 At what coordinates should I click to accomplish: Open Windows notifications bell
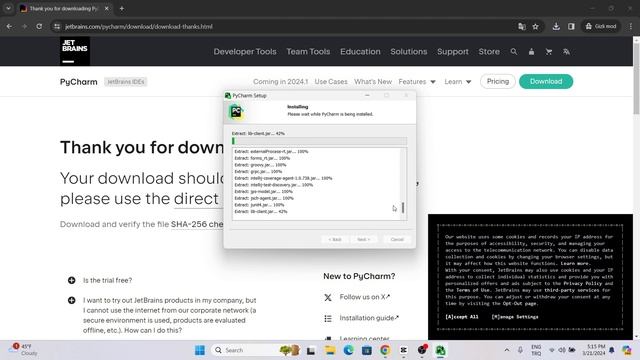611,350
